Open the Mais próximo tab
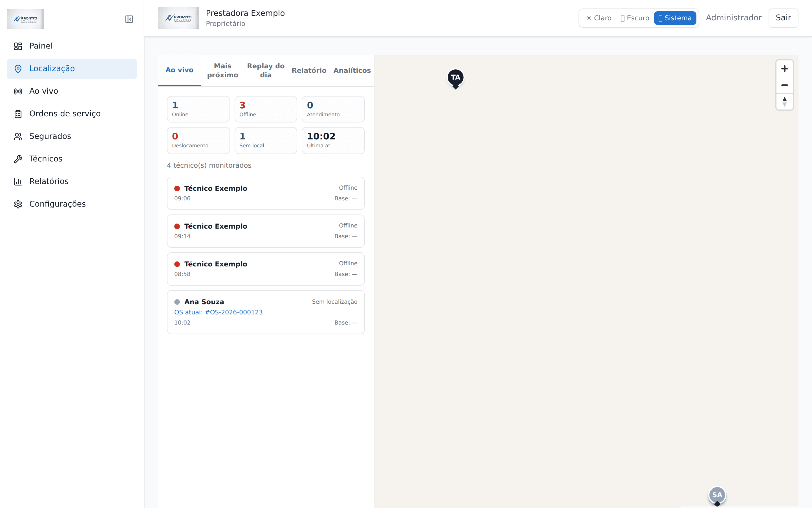The image size is (812, 508). [222, 70]
